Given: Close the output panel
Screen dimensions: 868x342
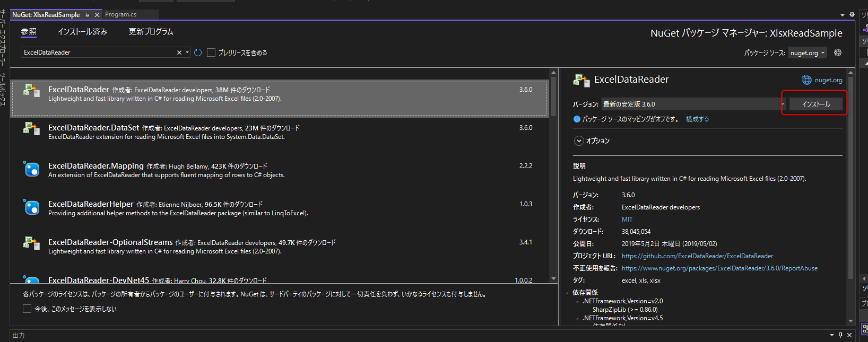Looking at the screenshot, I should pyautogui.click(x=849, y=335).
